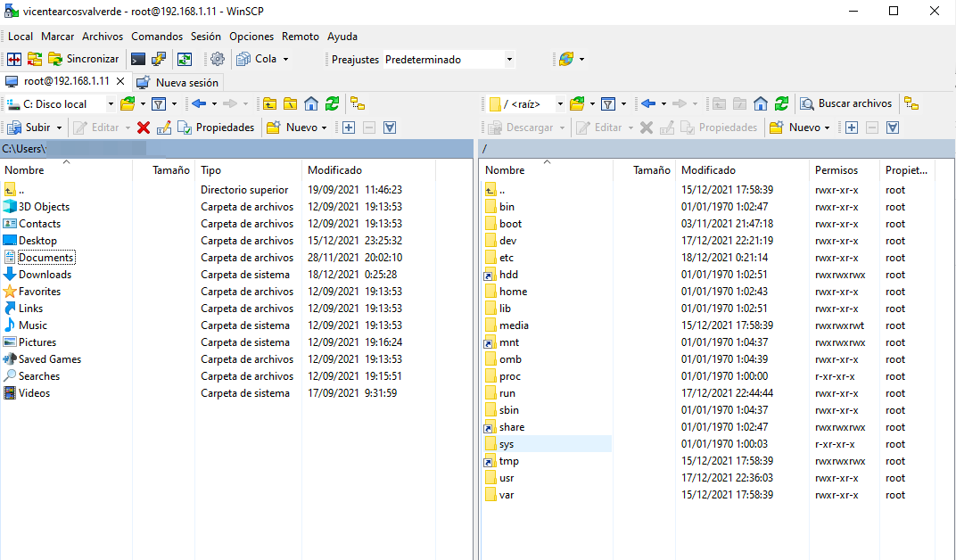Go to the remote home directory icon
Image resolution: width=956 pixels, height=560 pixels.
tap(761, 103)
